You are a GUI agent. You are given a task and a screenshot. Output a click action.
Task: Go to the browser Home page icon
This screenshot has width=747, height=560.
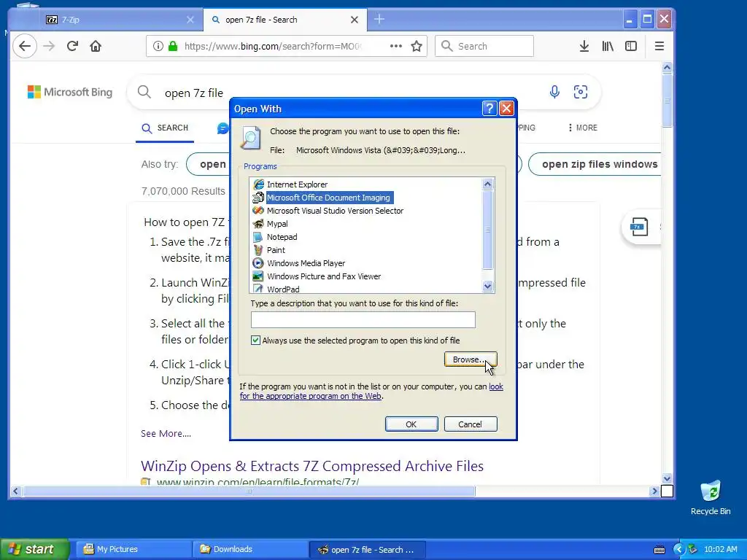tap(96, 46)
